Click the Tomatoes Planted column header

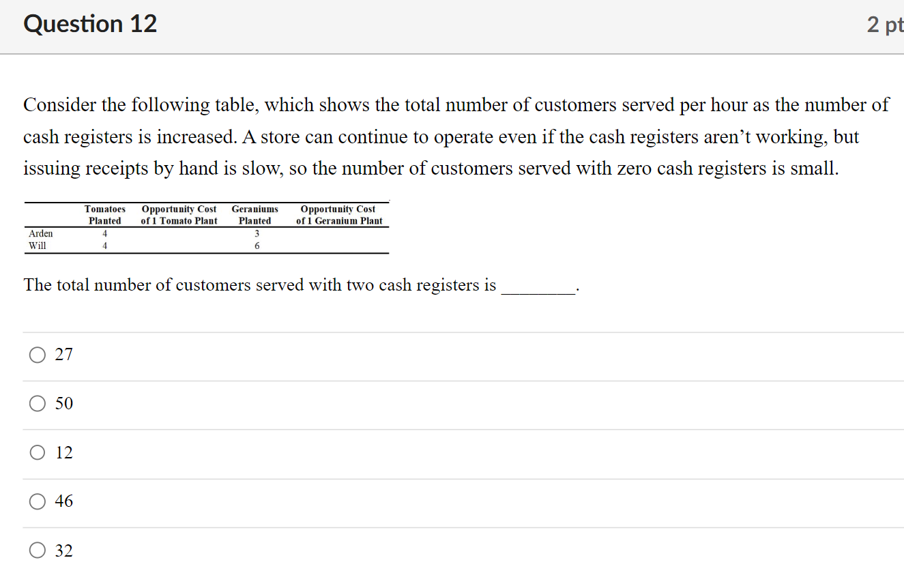click(x=104, y=215)
